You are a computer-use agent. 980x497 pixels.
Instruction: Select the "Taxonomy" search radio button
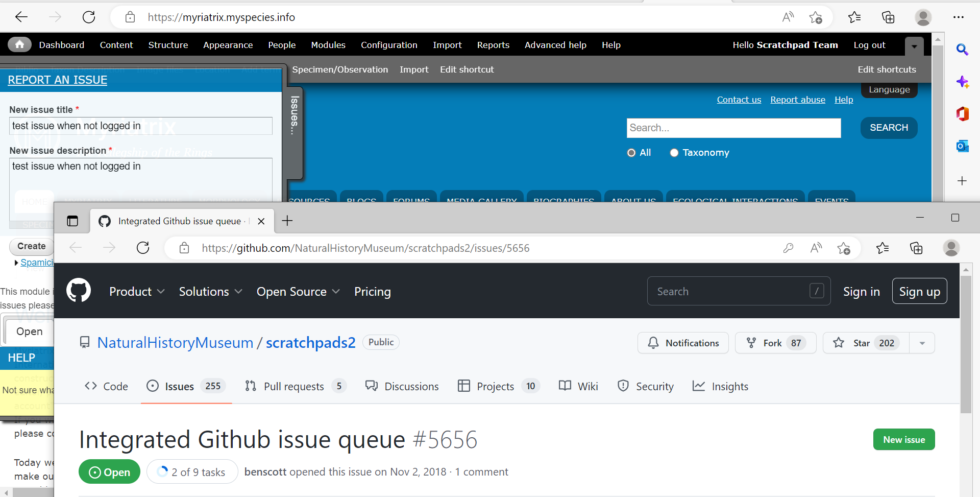(674, 152)
